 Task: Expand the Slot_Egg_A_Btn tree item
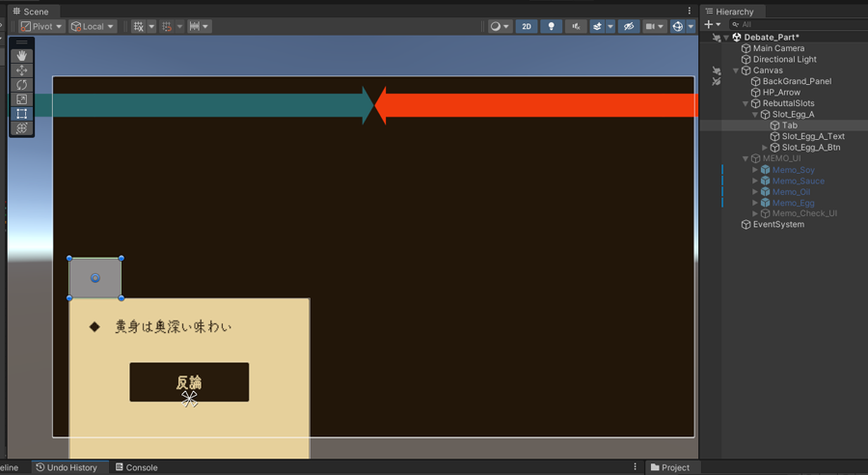tap(766, 148)
